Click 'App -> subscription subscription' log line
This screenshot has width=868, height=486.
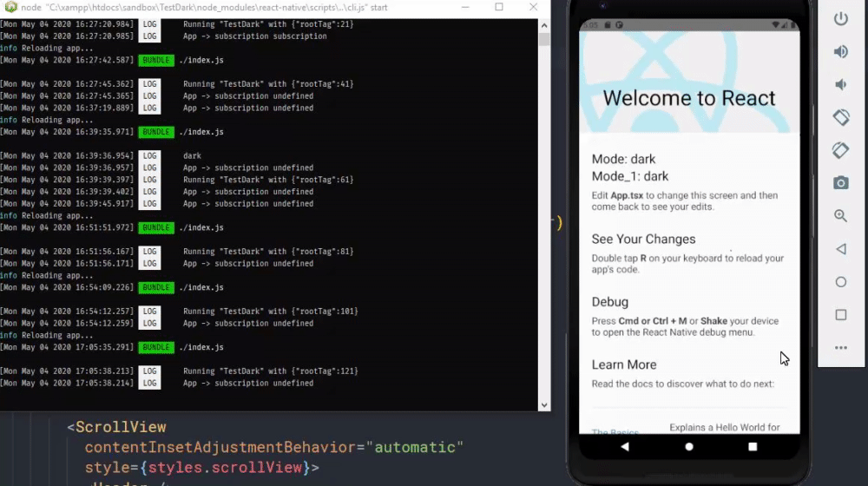(254, 36)
